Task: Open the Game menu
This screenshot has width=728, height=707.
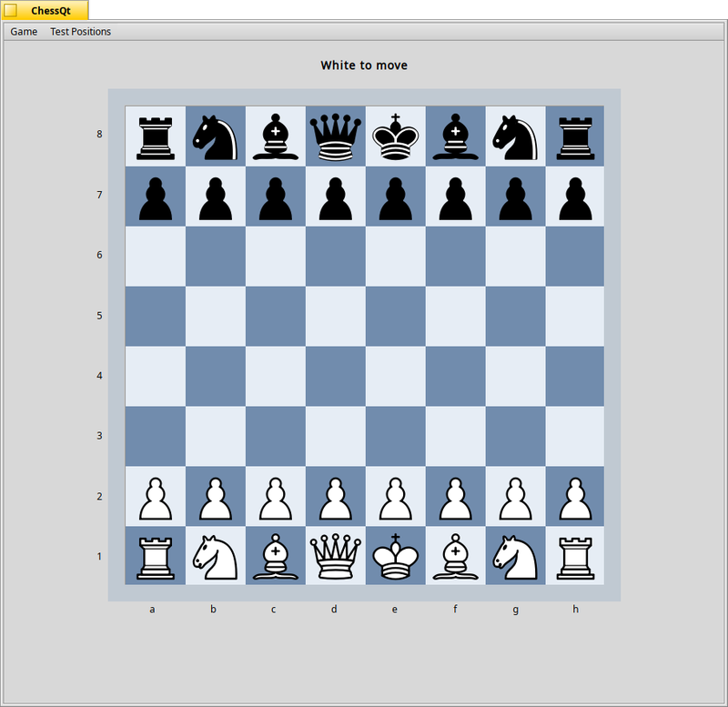Action: click(24, 32)
